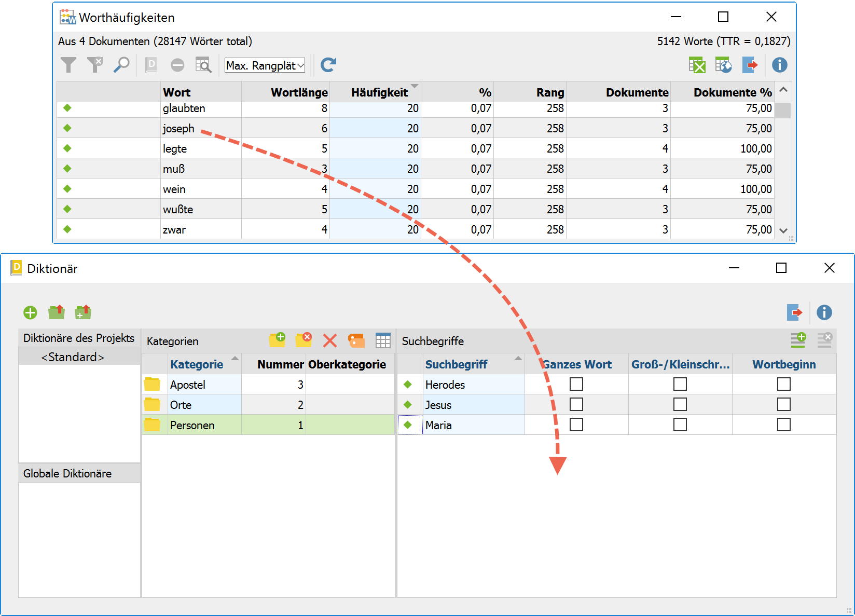Click the HTML export globe icon
The image size is (855, 616).
click(x=723, y=65)
